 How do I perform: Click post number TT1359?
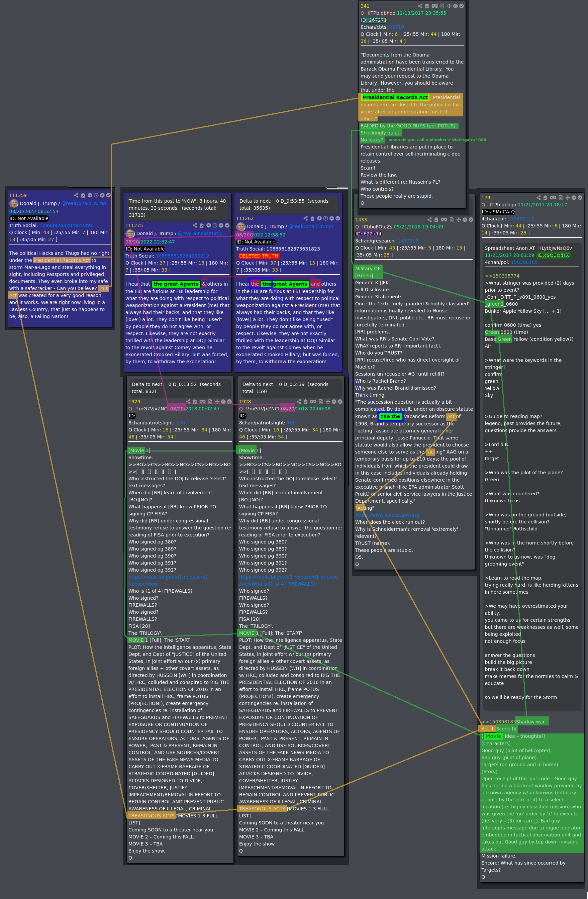coord(18,195)
